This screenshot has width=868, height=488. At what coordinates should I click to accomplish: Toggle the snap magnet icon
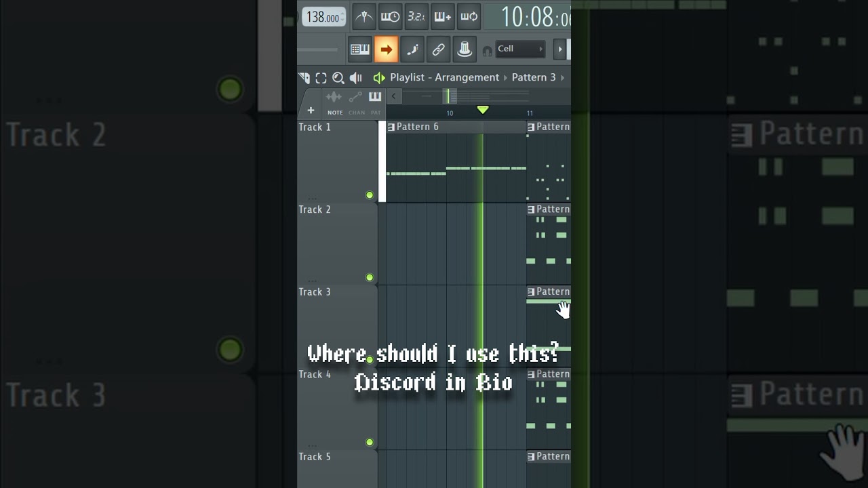coord(487,51)
